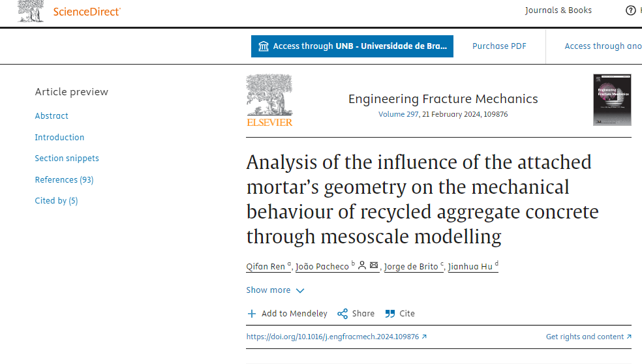This screenshot has height=364, width=642.
Task: Jump to the Abstract section
Action: coord(52,116)
